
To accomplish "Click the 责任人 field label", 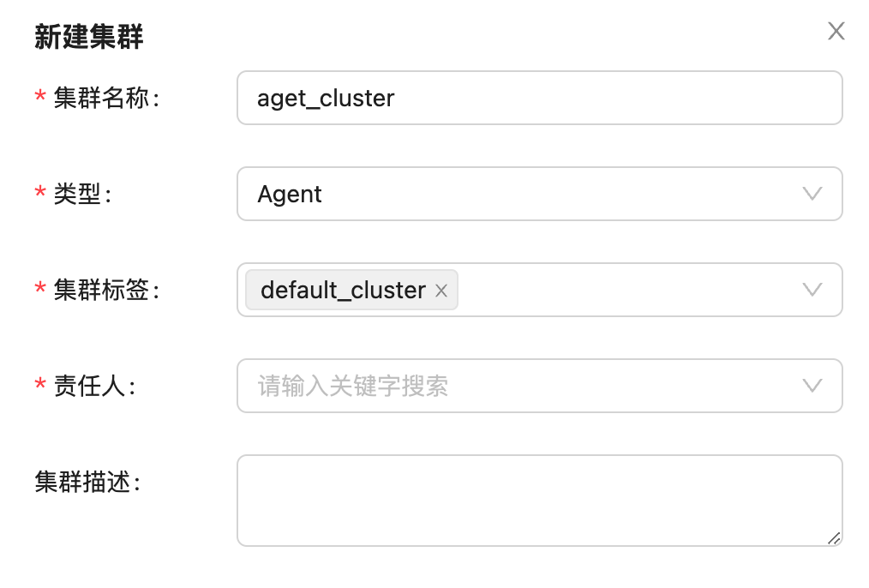I will pos(94,387).
